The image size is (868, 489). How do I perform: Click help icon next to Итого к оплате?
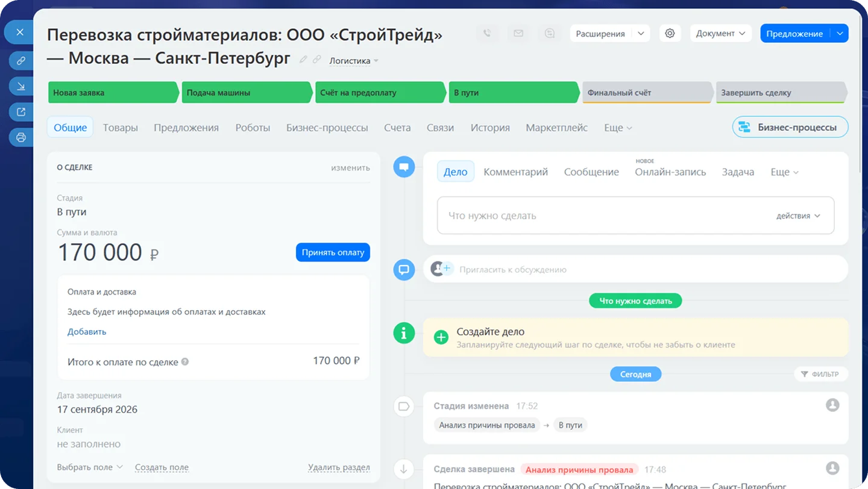(x=185, y=362)
